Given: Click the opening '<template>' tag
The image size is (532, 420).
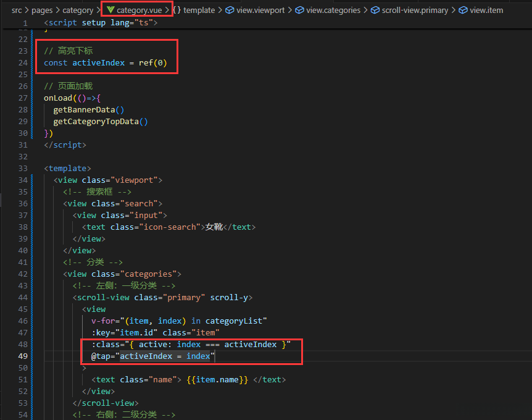Looking at the screenshot, I should pyautogui.click(x=67, y=169).
